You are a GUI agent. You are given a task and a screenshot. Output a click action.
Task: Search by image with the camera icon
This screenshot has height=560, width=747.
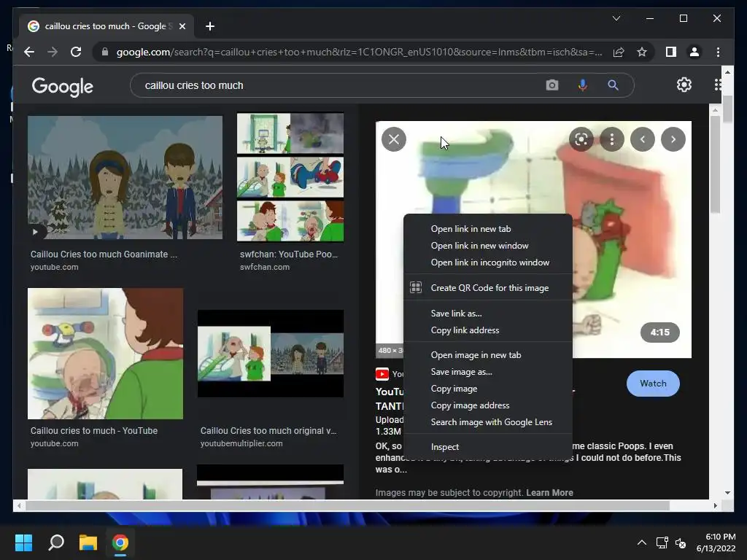click(551, 85)
